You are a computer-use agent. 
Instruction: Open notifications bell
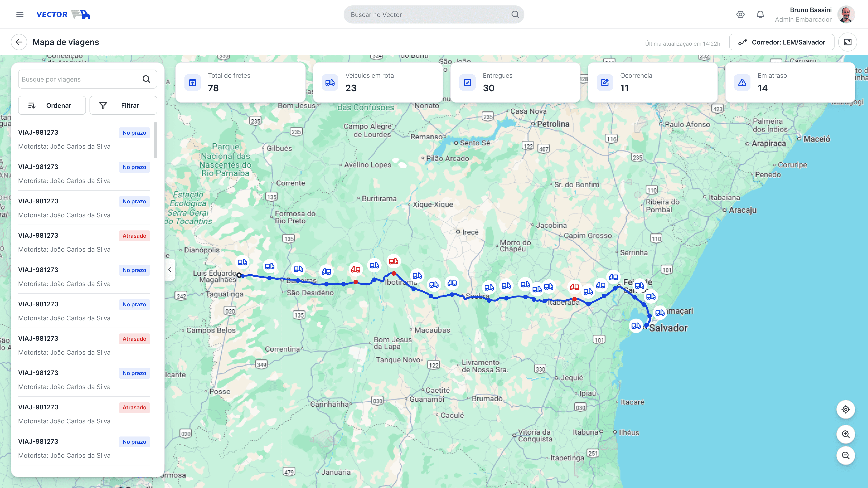760,14
